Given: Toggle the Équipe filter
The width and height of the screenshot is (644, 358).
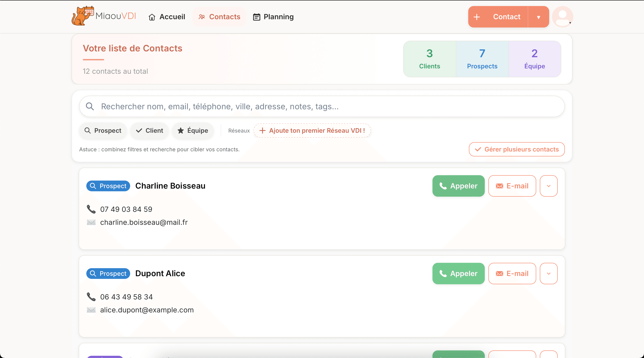Looking at the screenshot, I should coord(193,131).
